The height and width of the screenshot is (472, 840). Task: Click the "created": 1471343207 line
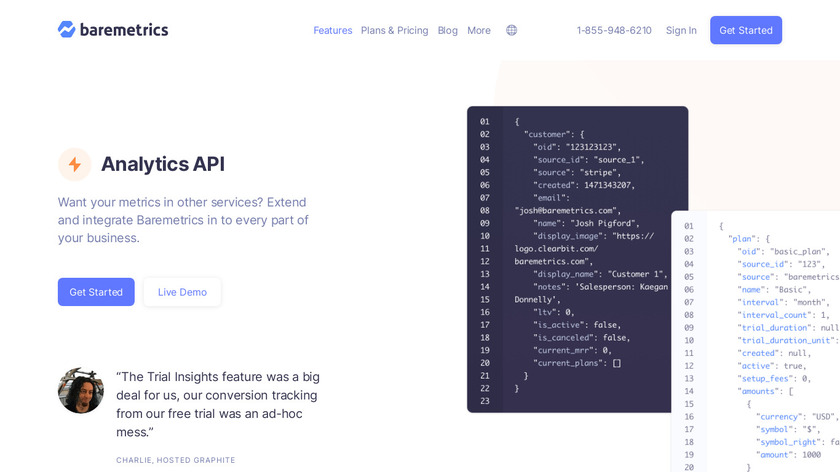(x=584, y=185)
